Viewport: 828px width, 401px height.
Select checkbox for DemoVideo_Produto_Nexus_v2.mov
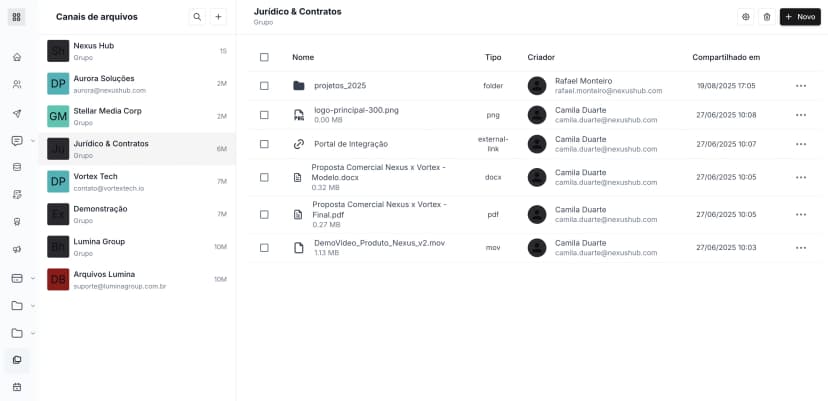click(264, 247)
